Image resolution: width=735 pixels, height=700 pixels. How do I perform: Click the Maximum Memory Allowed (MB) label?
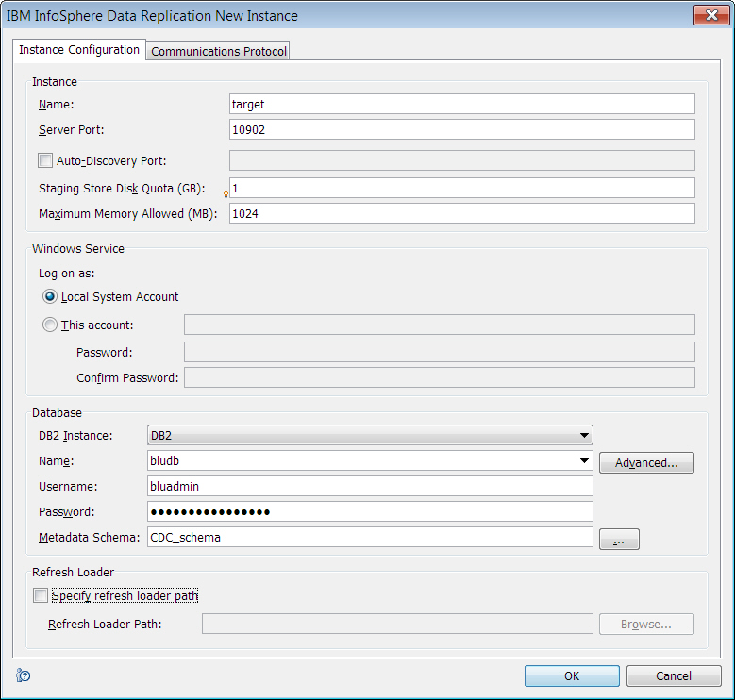point(128,213)
